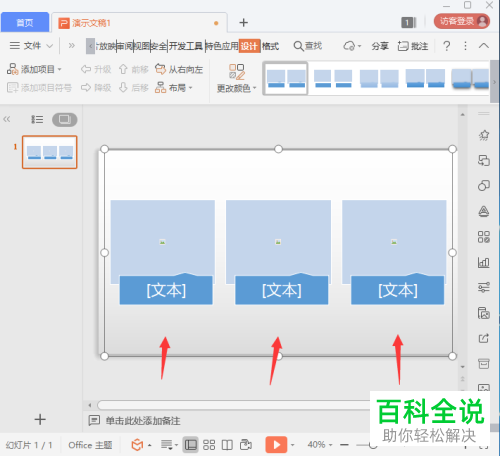
Task: Start slideshow with play button
Action: [276, 445]
